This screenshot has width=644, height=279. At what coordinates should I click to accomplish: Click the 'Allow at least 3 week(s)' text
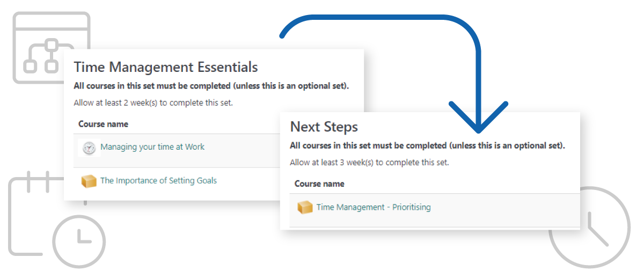click(369, 162)
